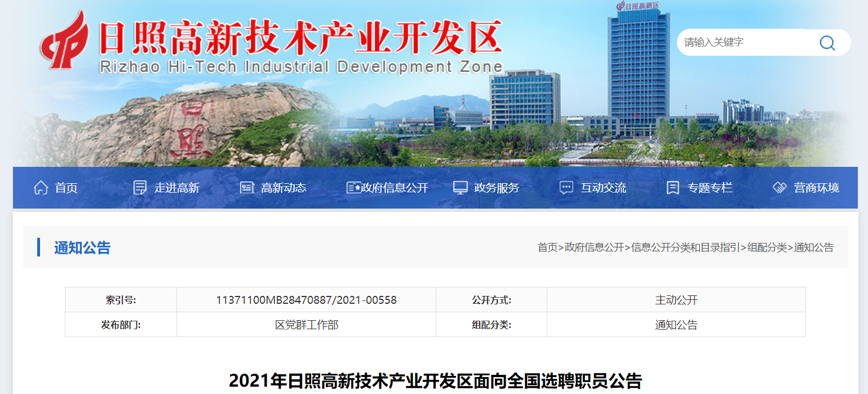The width and height of the screenshot is (868, 394).
Task: Click the chat bubble icon beside 互动交流
Action: pyautogui.click(x=566, y=188)
